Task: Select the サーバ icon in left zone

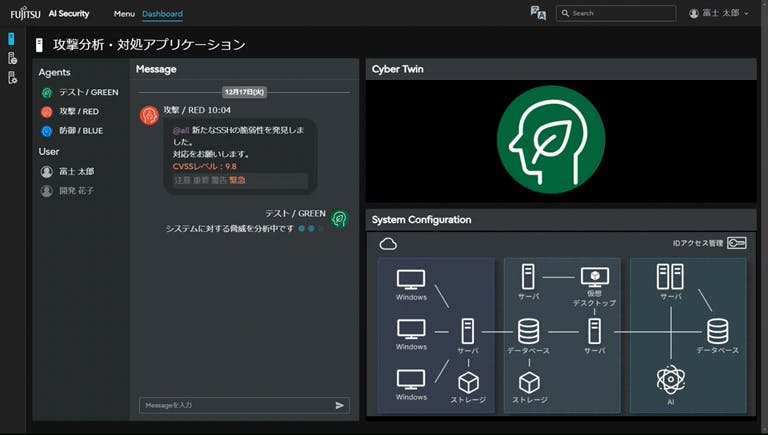Action: tap(468, 331)
